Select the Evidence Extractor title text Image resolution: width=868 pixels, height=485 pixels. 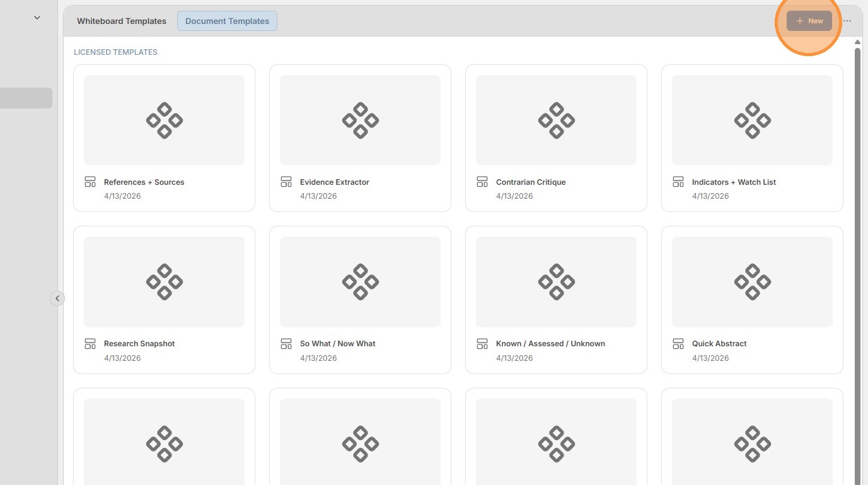point(335,182)
